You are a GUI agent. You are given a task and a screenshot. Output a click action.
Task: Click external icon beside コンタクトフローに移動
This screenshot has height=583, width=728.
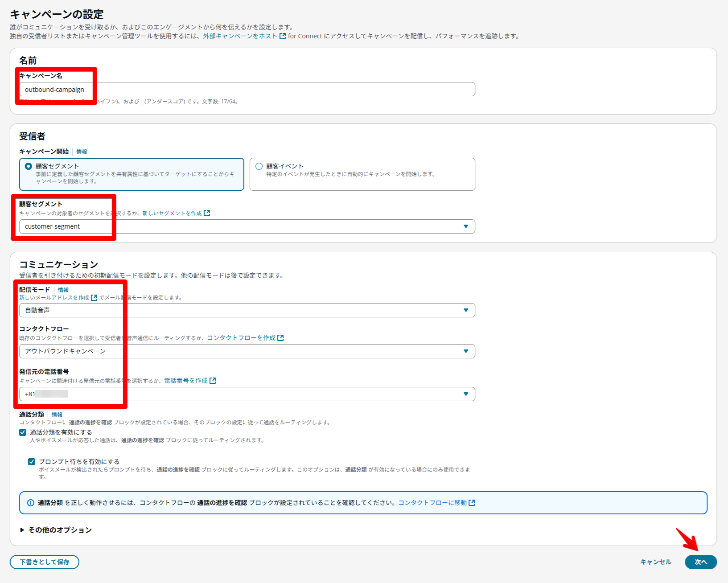(x=472, y=503)
